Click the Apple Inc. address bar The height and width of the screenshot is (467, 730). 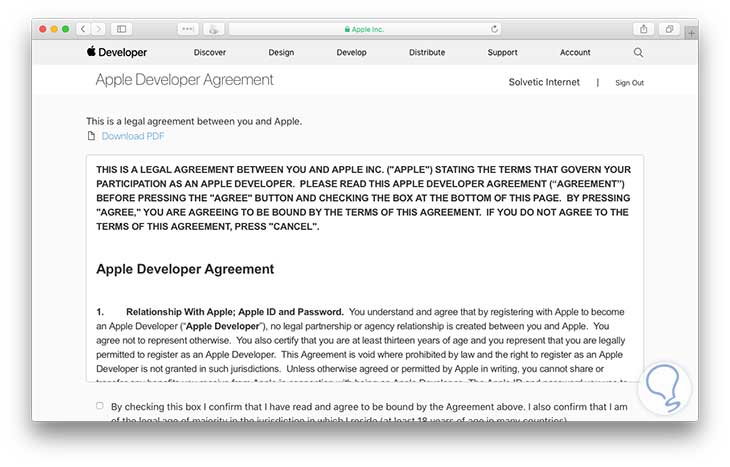[365, 29]
